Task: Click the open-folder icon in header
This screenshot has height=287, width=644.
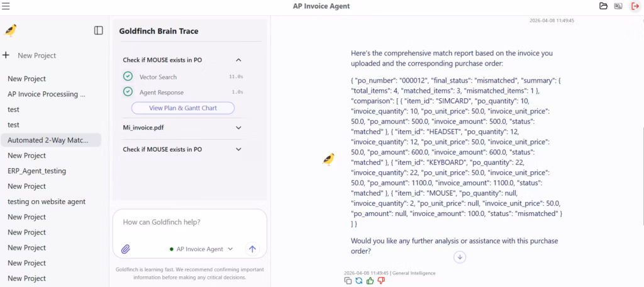Action: [x=603, y=6]
